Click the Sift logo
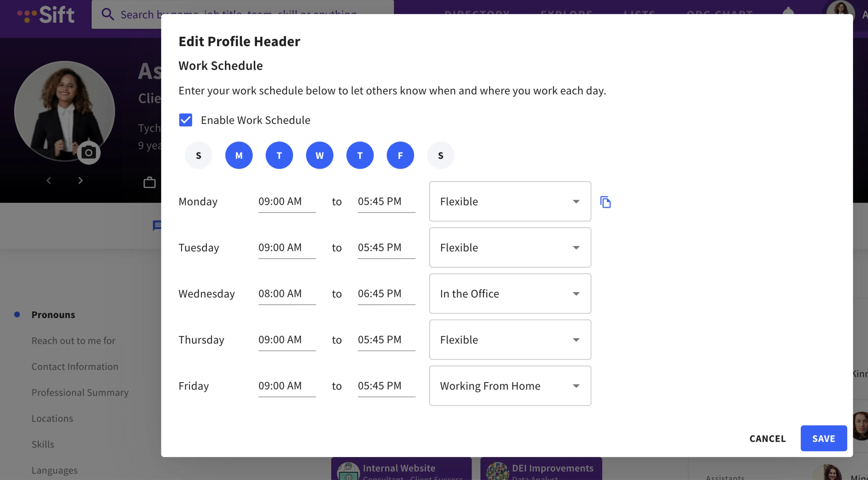This screenshot has height=480, width=868. pyautogui.click(x=46, y=15)
